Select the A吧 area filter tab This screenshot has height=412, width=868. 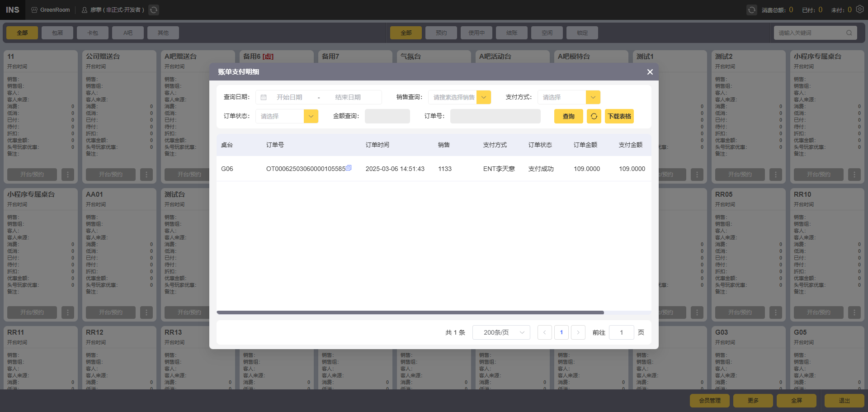click(x=128, y=33)
